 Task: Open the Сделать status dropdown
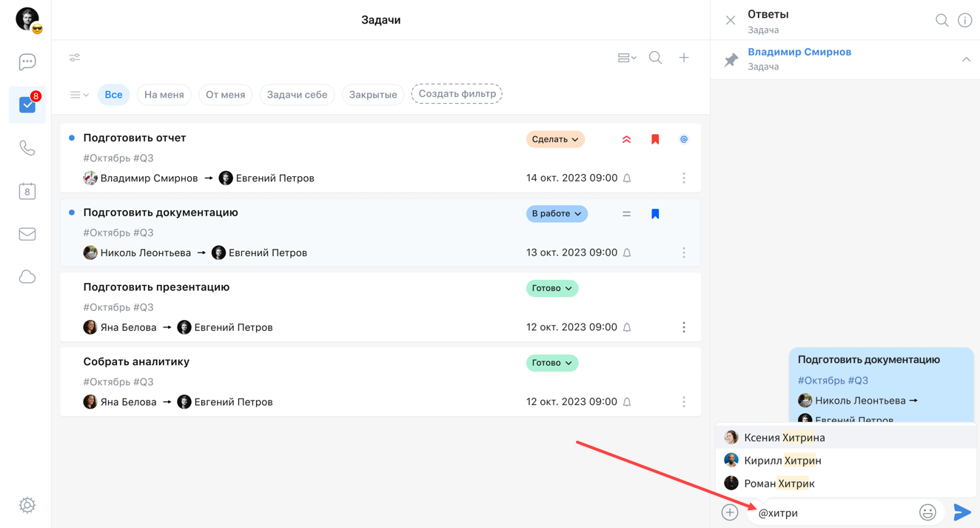click(x=555, y=139)
